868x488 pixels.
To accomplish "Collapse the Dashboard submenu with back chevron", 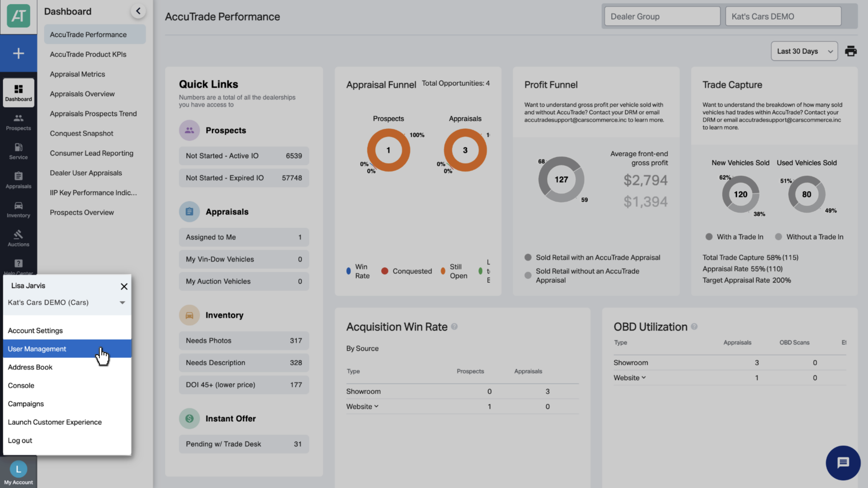I will pyautogui.click(x=138, y=11).
